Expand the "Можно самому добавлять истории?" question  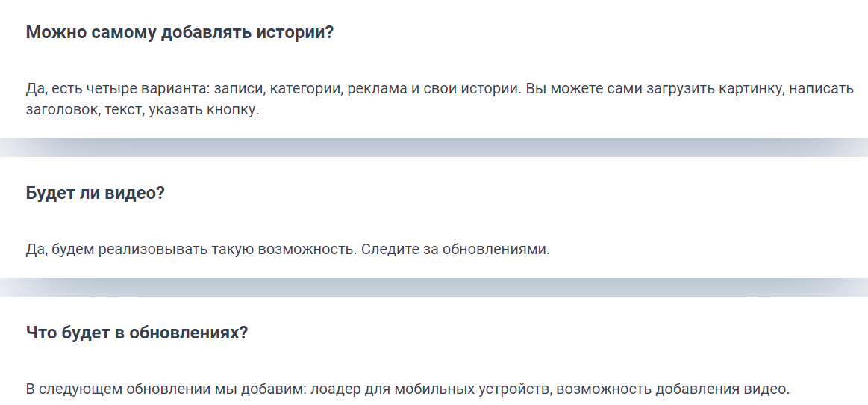tap(179, 34)
